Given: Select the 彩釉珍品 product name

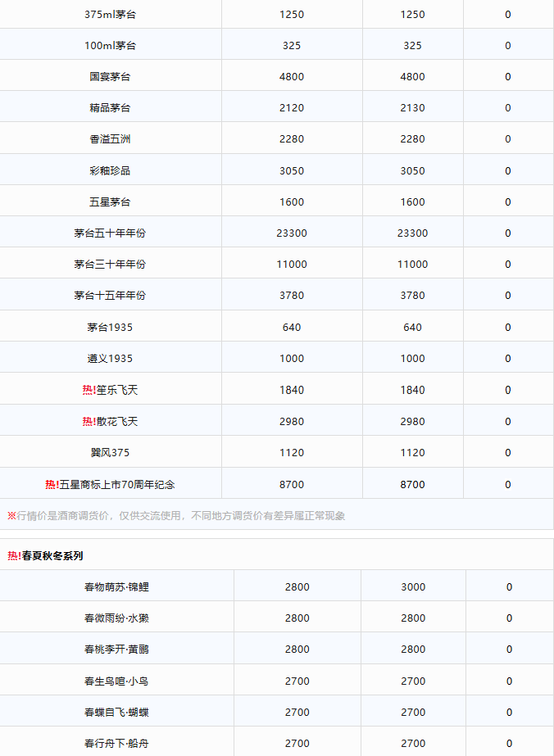Looking at the screenshot, I should coord(110,171).
